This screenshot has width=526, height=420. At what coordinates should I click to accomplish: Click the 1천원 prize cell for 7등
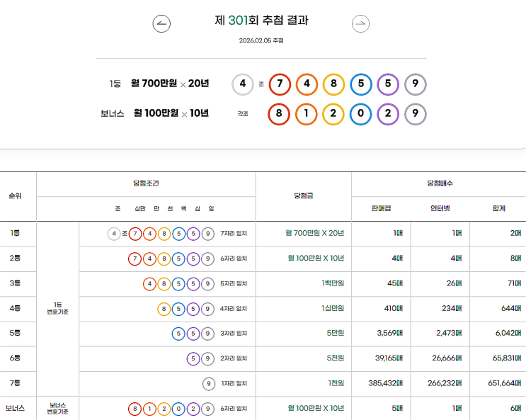[336, 383]
